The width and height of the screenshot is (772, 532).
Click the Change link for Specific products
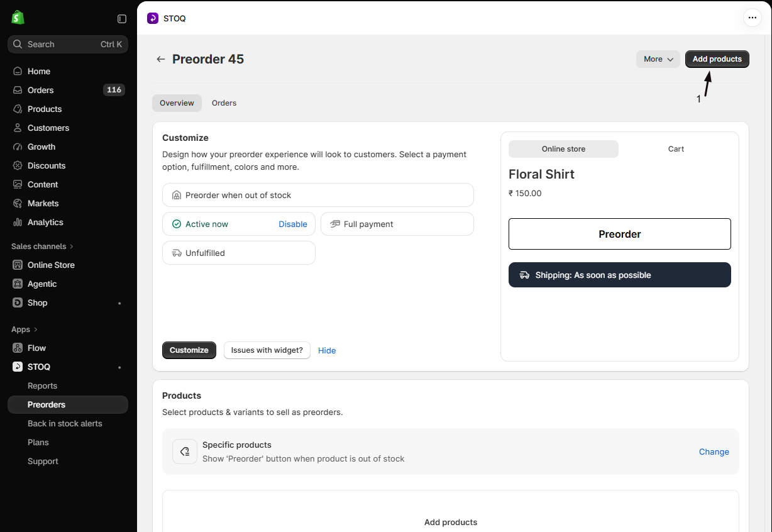point(714,452)
